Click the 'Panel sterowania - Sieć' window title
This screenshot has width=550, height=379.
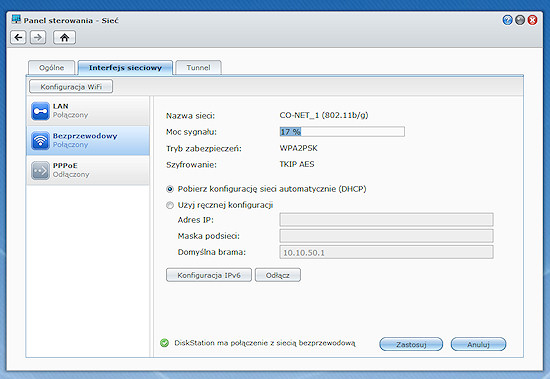tap(71, 20)
